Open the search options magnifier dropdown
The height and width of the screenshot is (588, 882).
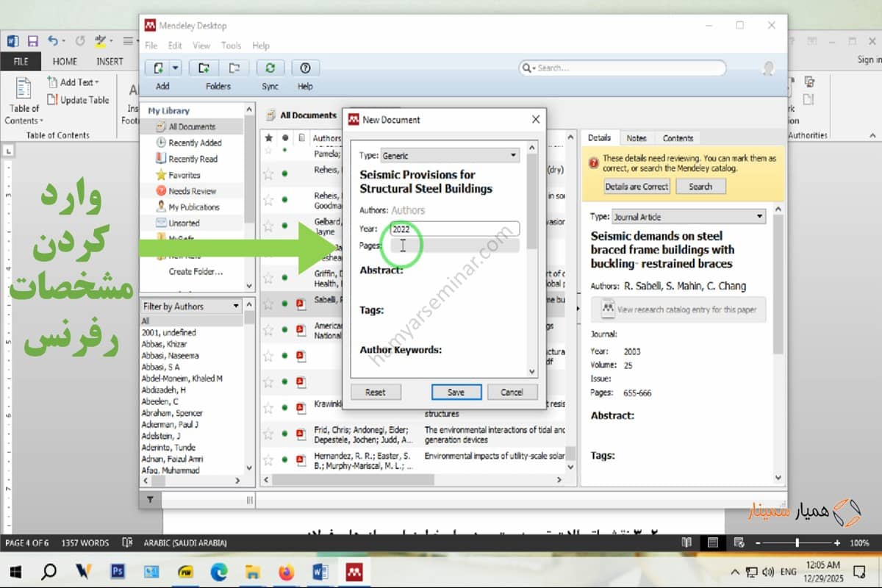528,68
